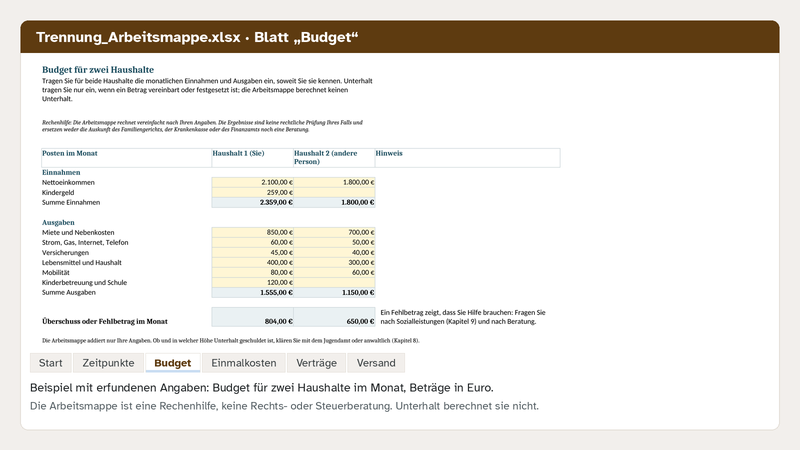This screenshot has height=450, width=800.
Task: Select Strom cell 50,00 €
Action: coord(334,242)
